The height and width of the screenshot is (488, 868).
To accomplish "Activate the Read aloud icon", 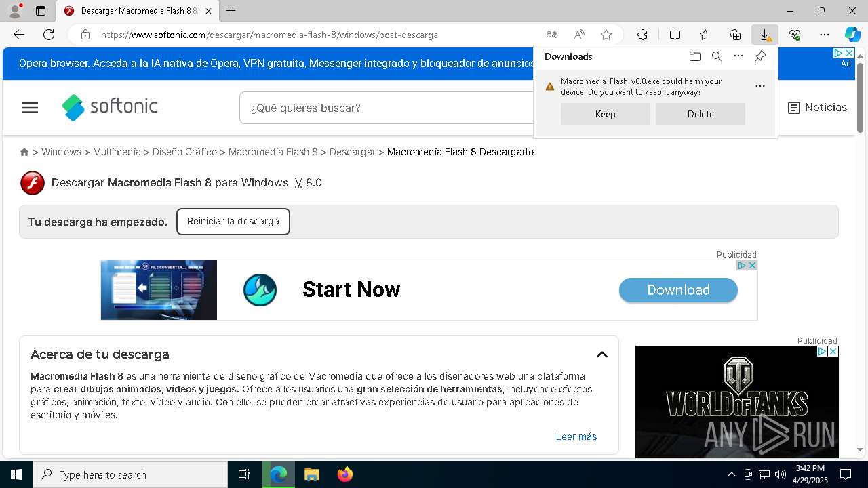I will [x=579, y=35].
